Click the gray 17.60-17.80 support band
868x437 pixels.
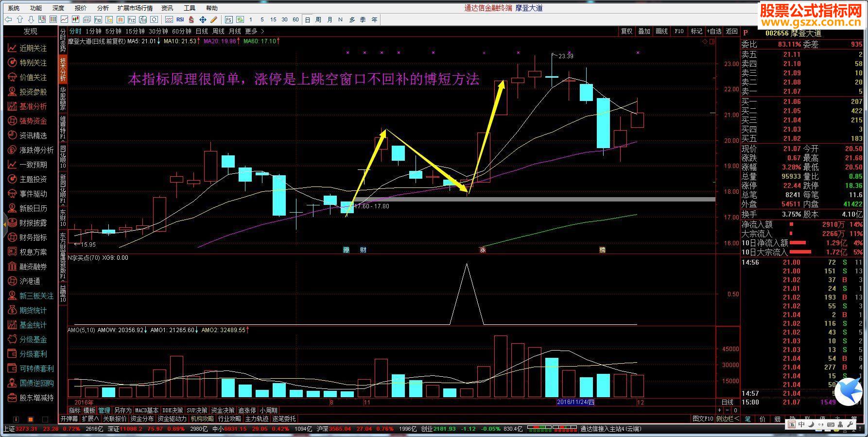pyautogui.click(x=534, y=199)
